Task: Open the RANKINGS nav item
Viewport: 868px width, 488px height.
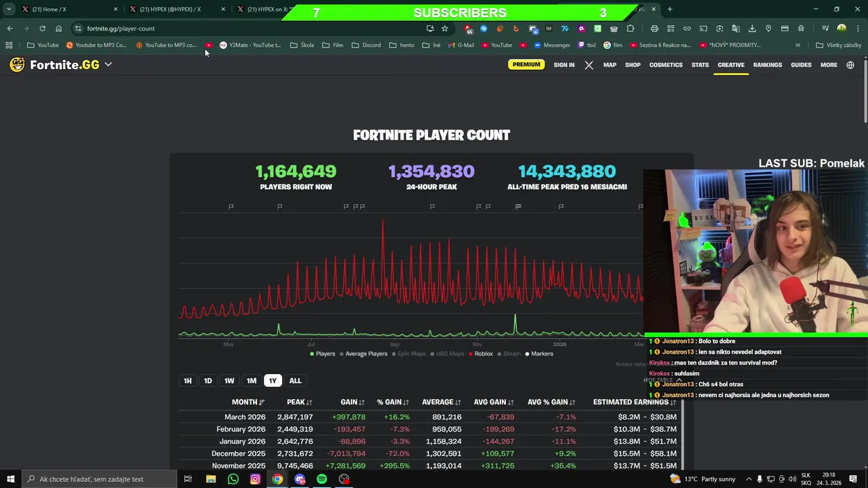Action: pos(768,65)
